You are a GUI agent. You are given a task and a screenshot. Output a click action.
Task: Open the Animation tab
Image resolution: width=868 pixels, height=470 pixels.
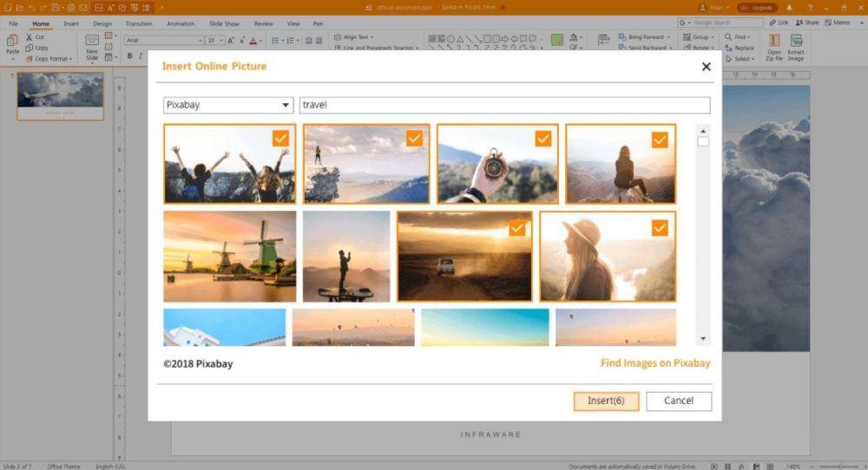click(181, 23)
